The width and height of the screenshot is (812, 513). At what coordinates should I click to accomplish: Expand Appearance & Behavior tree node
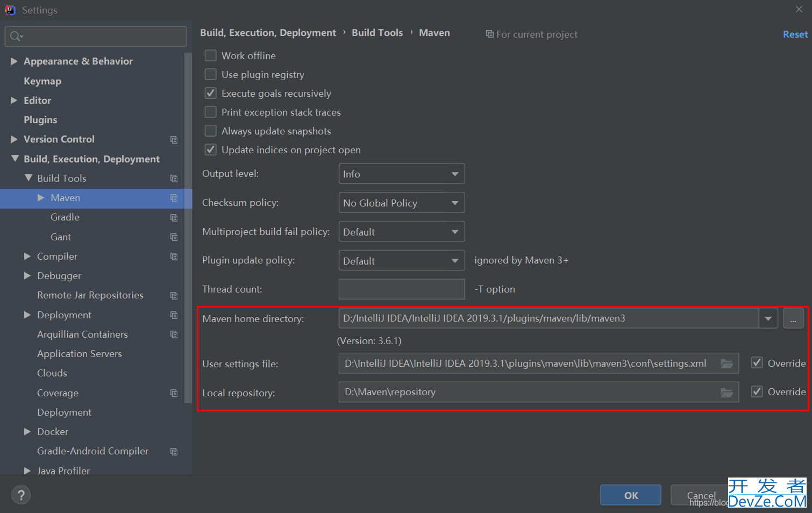[14, 61]
